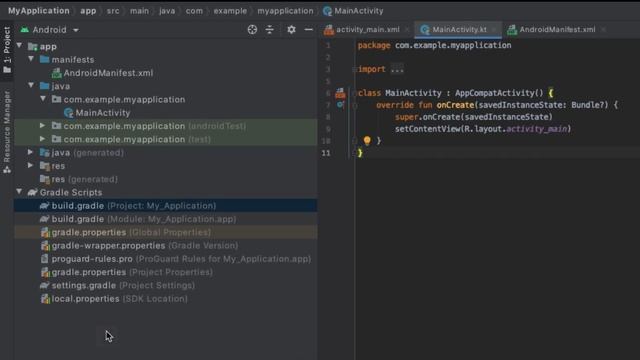Click the com breadcrumb

point(194,11)
